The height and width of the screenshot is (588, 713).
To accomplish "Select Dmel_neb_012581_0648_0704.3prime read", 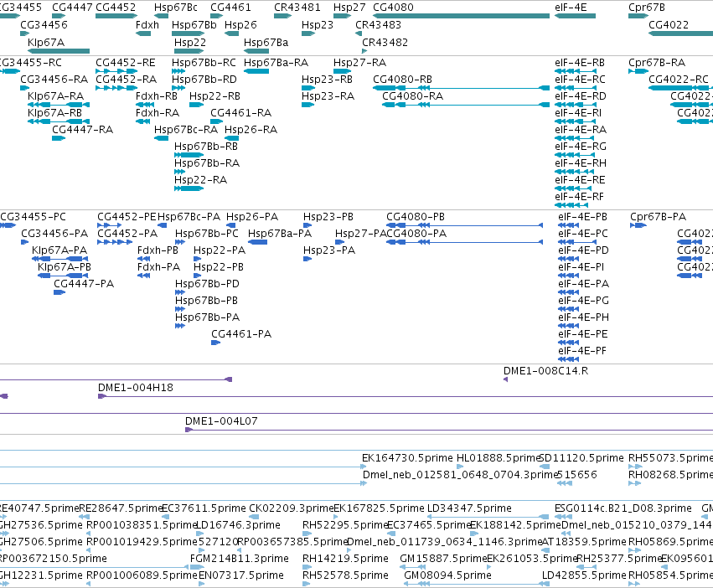I will (459, 475).
